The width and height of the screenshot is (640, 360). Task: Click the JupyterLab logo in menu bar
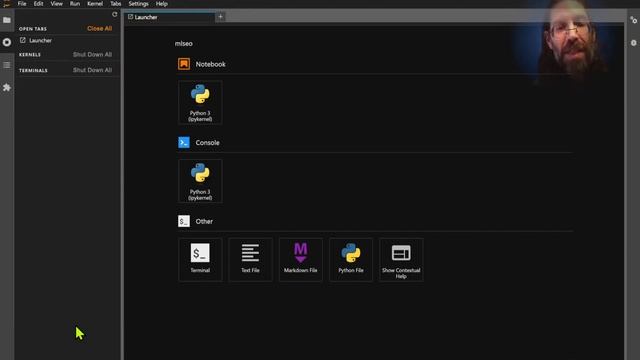(x=6, y=4)
